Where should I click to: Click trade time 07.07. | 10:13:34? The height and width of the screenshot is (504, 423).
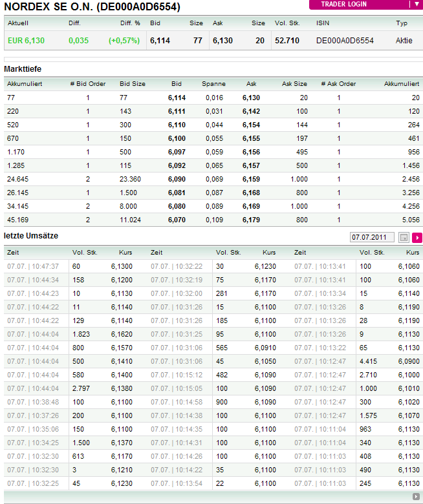[x=320, y=293]
